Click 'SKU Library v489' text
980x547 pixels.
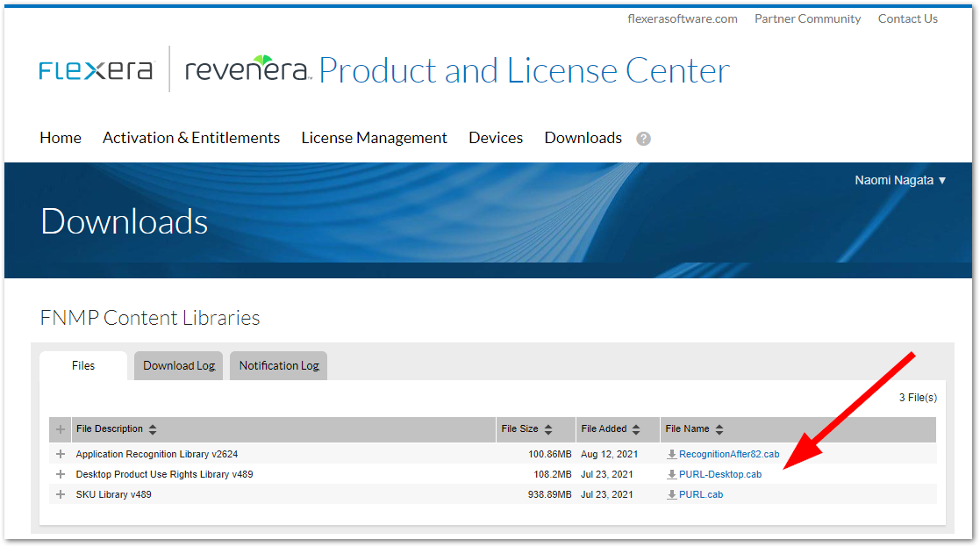[114, 494]
